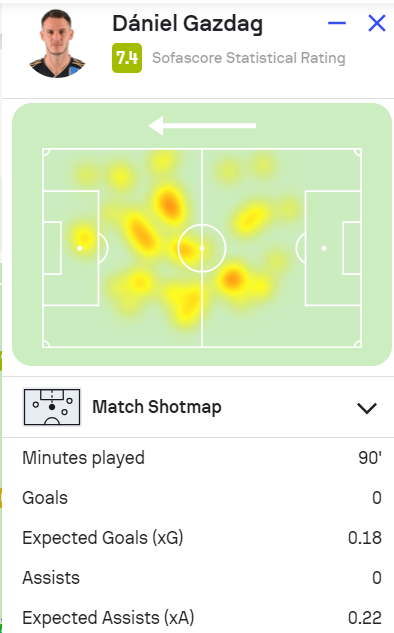The width and height of the screenshot is (394, 633).
Task: Click the Match Shotmap pitch icon
Action: [x=52, y=407]
